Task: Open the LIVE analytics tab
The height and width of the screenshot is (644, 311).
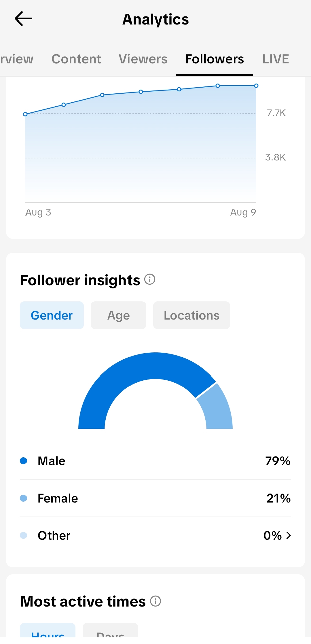Action: point(276,59)
